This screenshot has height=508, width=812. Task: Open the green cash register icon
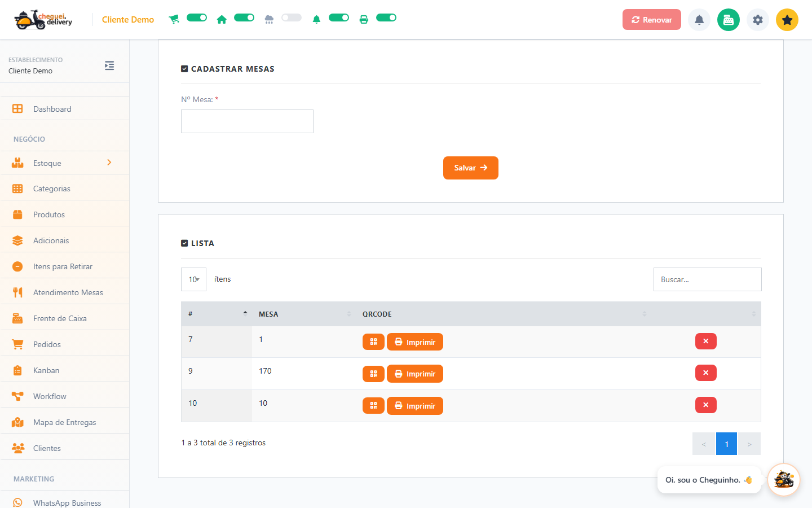tap(729, 20)
